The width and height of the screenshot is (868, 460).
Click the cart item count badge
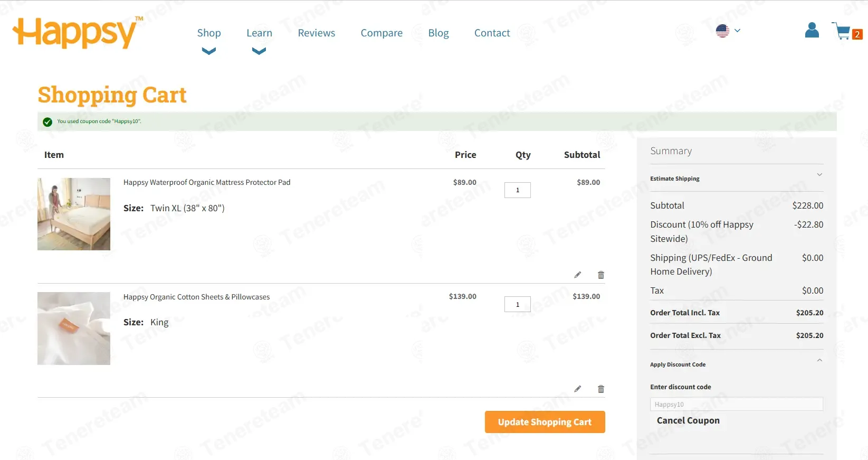coord(857,34)
